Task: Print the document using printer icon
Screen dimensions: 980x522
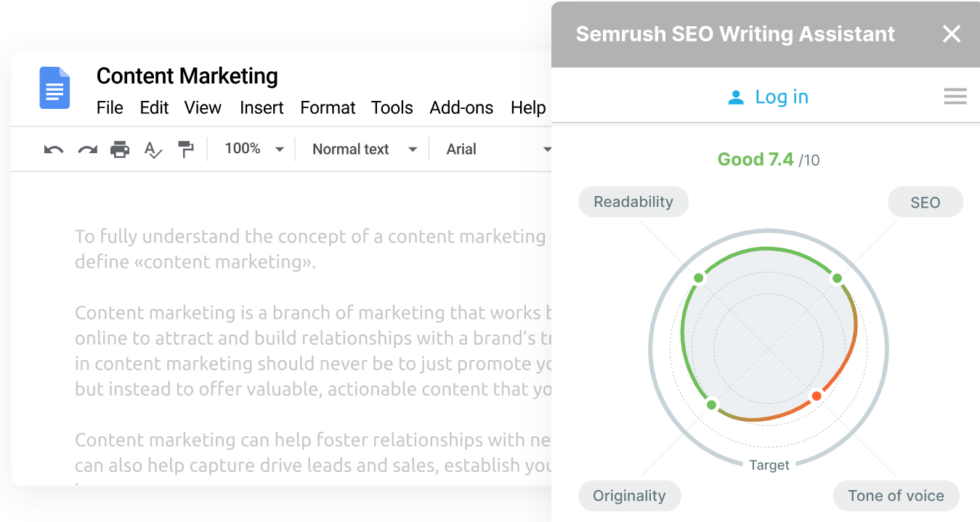Action: point(120,150)
